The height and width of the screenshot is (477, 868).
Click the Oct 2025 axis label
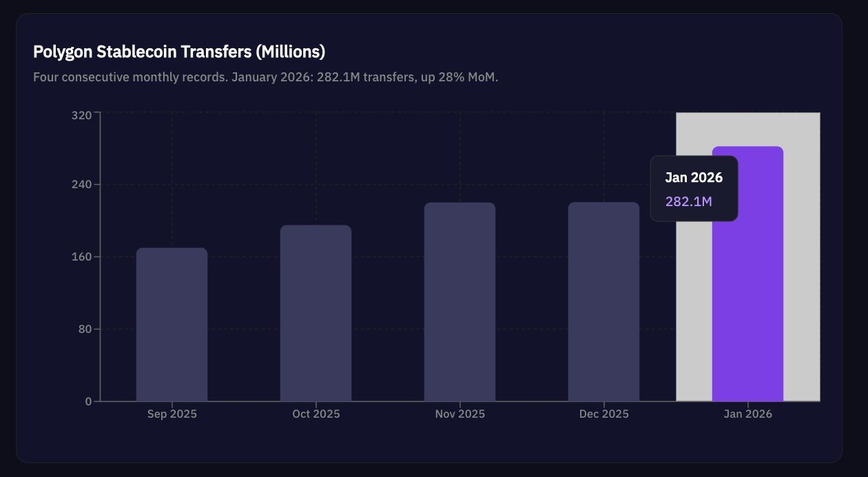(x=316, y=414)
